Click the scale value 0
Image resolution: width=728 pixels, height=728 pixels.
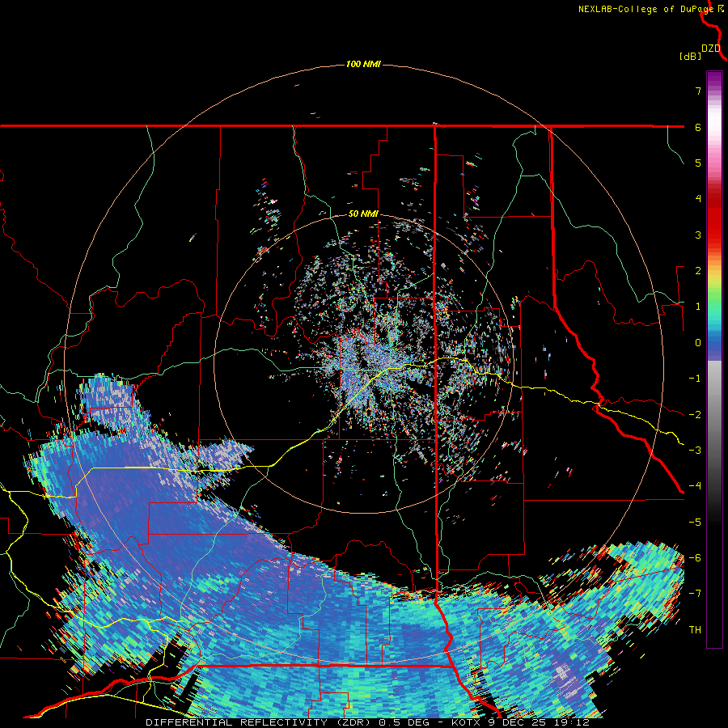coord(698,343)
